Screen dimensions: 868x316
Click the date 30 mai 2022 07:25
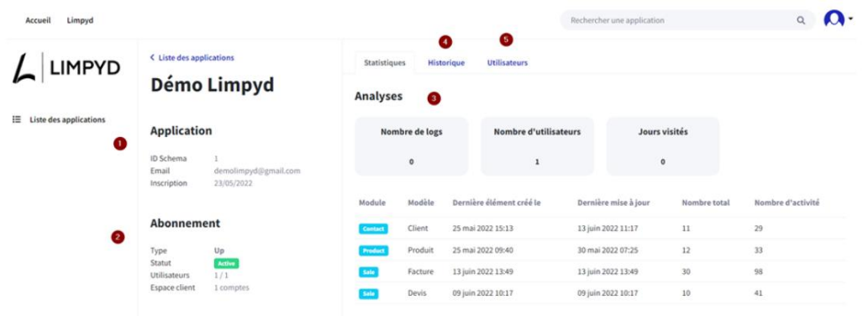(x=608, y=250)
